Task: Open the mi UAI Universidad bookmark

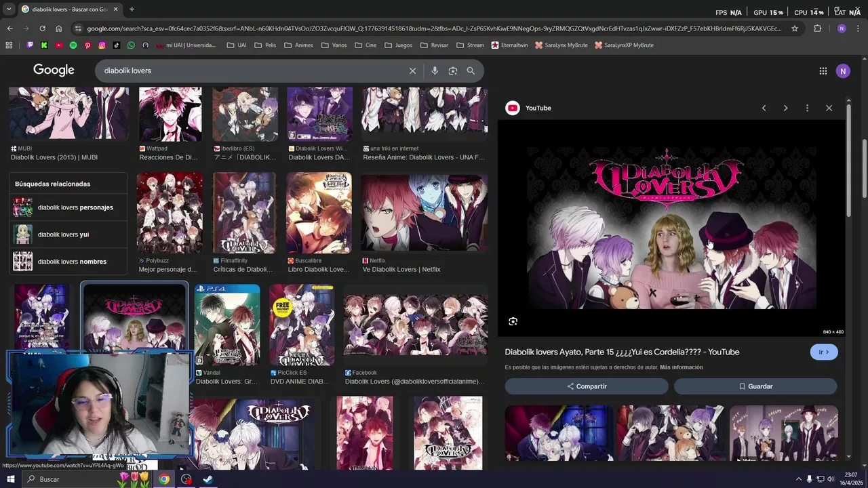Action: [x=186, y=45]
